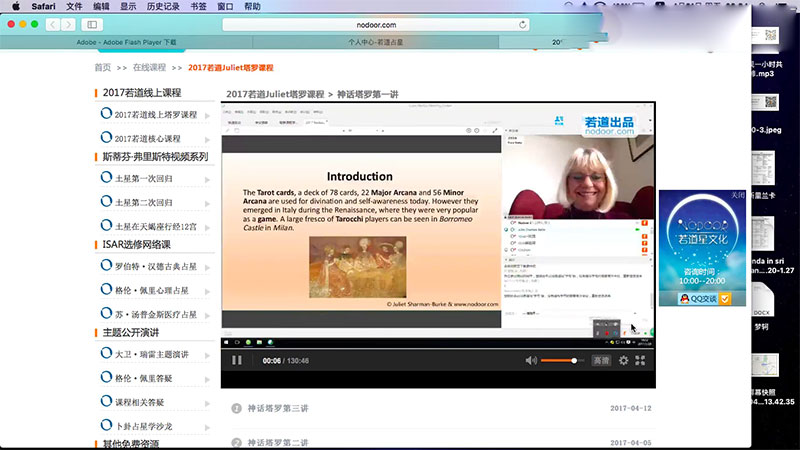Image resolution: width=800 pixels, height=450 pixels.
Task: Pause the video playback
Action: tap(237, 360)
